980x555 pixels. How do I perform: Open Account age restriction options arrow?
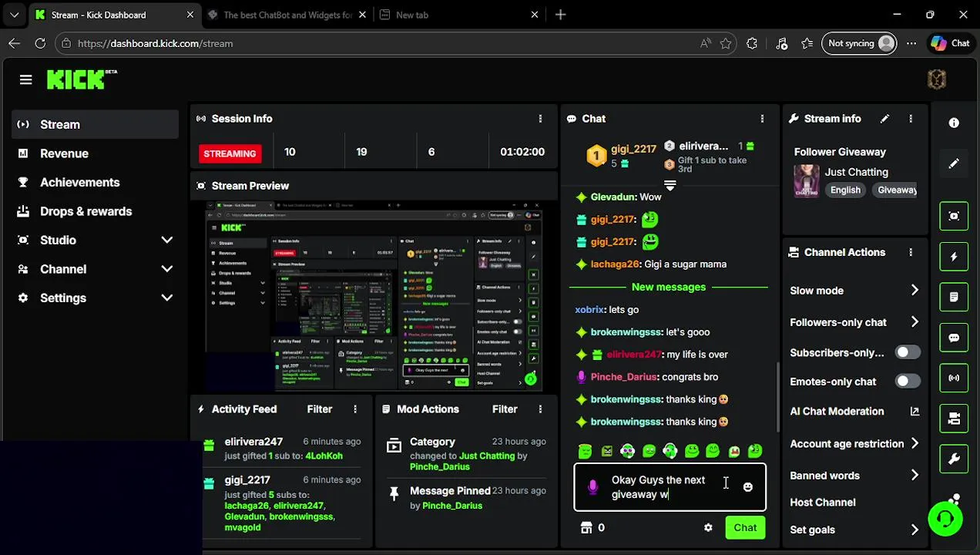(915, 444)
